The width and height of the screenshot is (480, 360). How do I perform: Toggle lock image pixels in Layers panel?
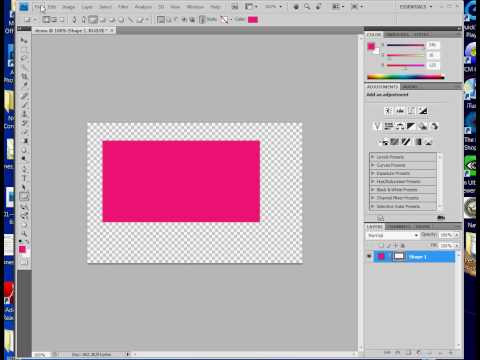389,246
